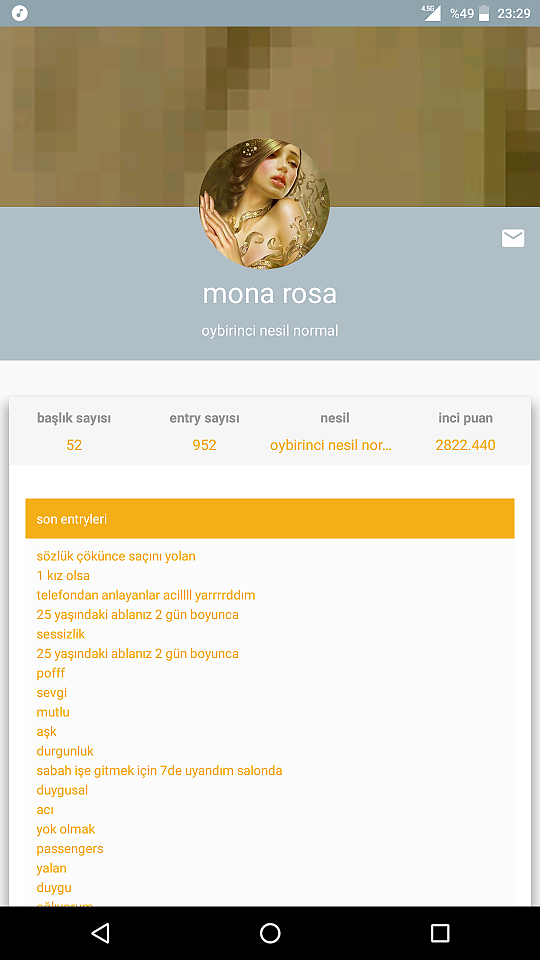540x960 pixels.
Task: Tap the recent apps square button
Action: [x=440, y=932]
